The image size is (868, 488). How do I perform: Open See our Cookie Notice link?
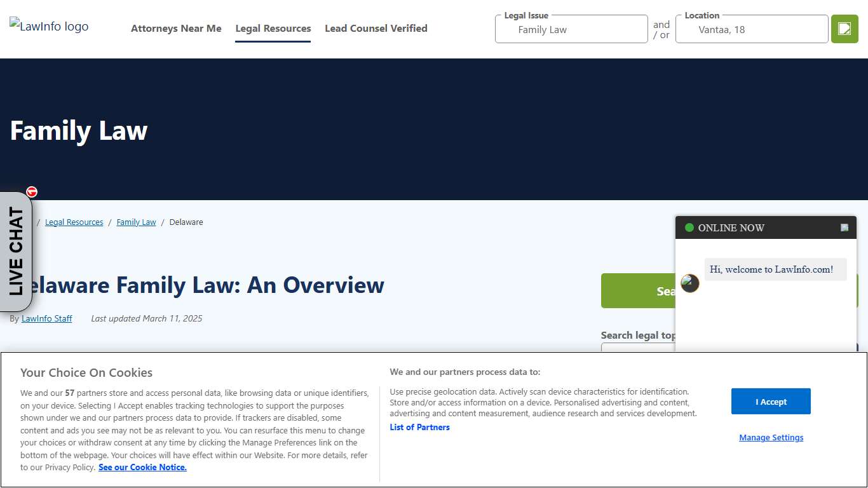(x=142, y=467)
